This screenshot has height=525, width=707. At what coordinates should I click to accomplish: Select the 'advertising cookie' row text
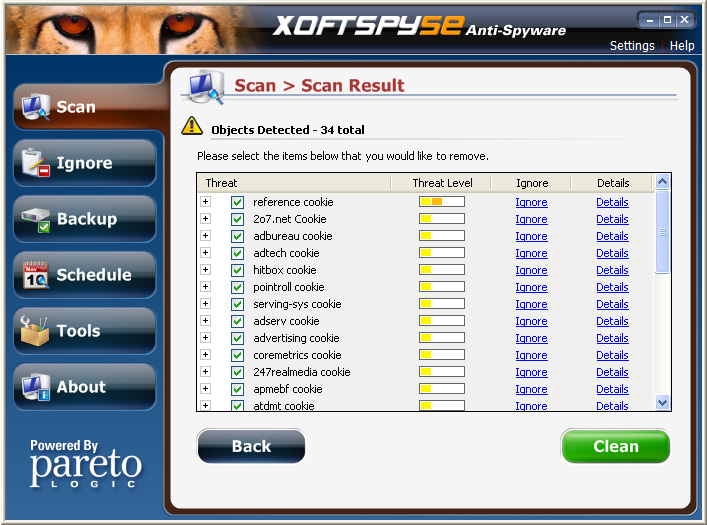point(296,338)
